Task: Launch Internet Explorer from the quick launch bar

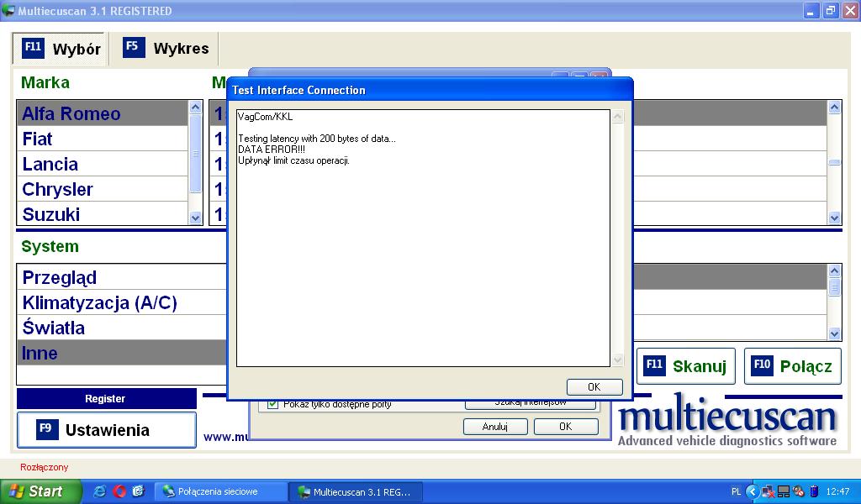Action: (x=100, y=491)
